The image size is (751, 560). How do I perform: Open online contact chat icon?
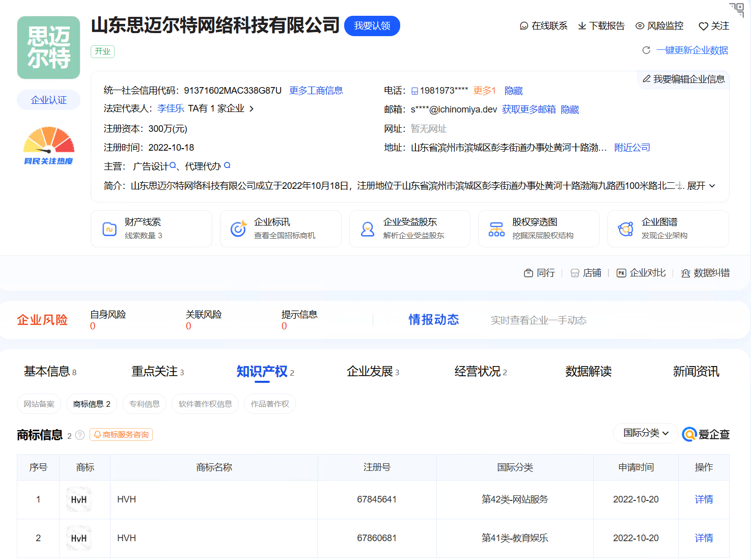click(x=524, y=26)
